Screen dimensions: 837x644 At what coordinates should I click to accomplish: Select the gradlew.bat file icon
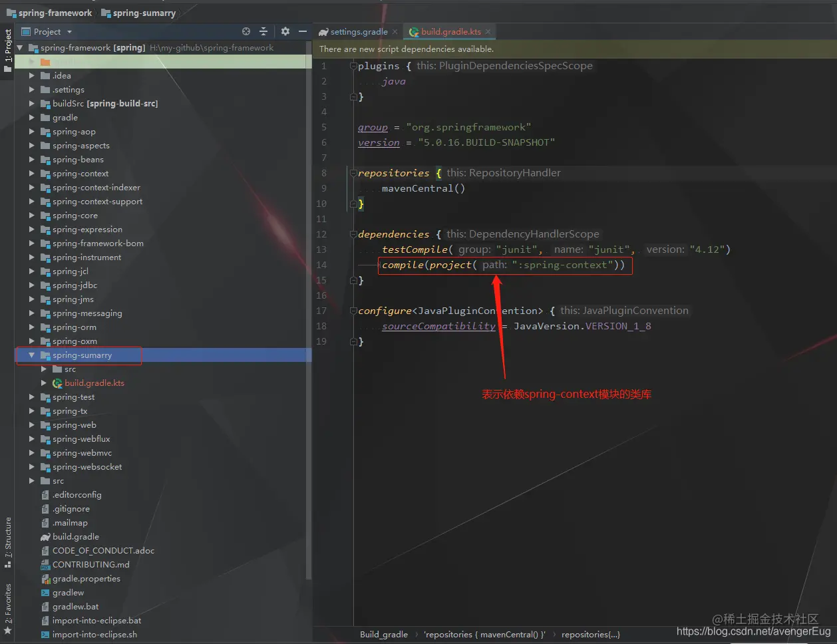click(x=45, y=607)
